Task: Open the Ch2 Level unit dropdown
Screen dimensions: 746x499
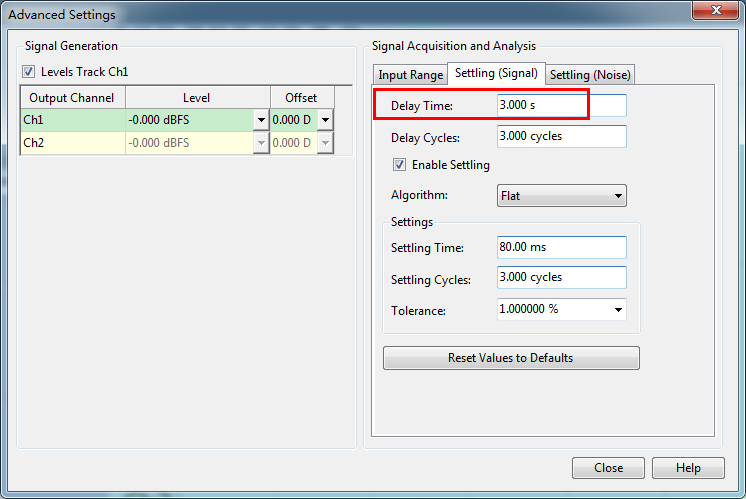Action: click(261, 143)
